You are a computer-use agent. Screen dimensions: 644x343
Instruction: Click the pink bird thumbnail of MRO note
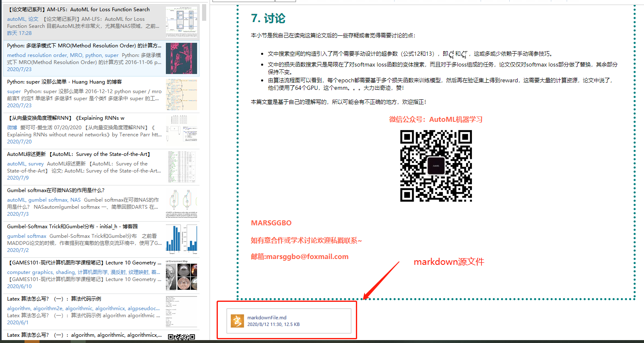point(182,58)
